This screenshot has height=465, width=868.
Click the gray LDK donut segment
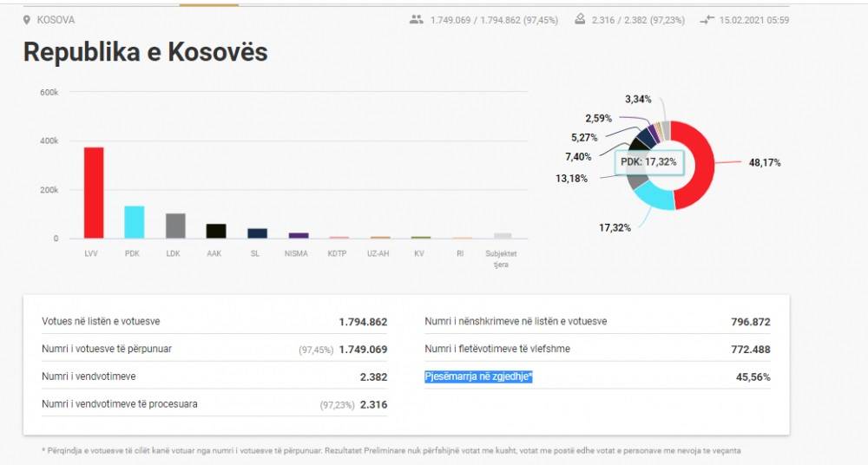point(637,181)
